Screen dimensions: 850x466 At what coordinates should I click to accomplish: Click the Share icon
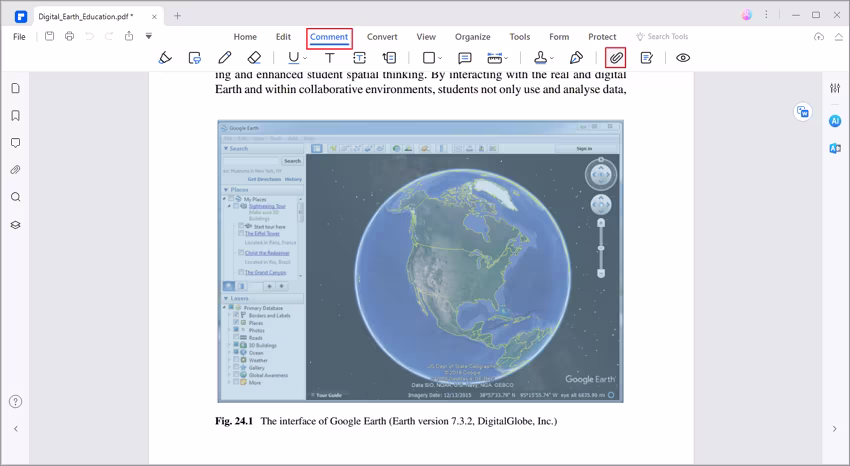(129, 36)
